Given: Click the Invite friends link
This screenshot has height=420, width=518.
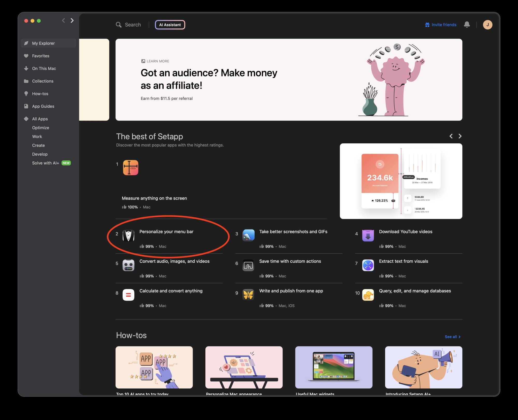Looking at the screenshot, I should point(441,25).
